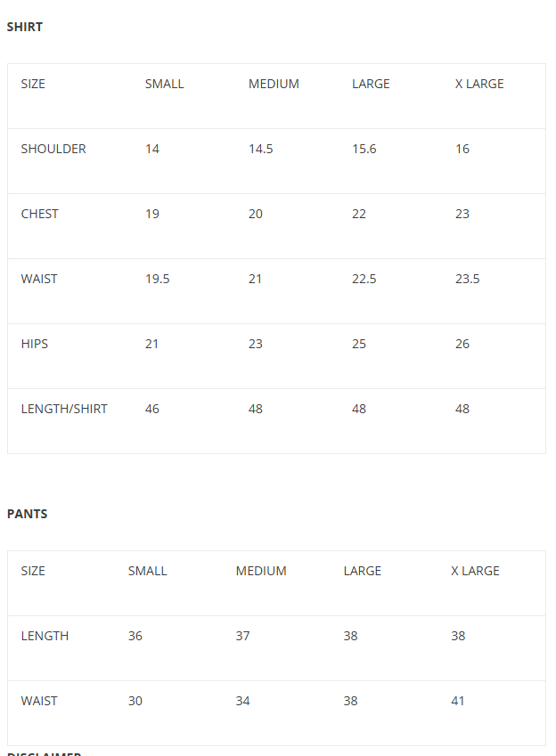
Task: Click the shirt length value 46
Action: click(x=152, y=409)
